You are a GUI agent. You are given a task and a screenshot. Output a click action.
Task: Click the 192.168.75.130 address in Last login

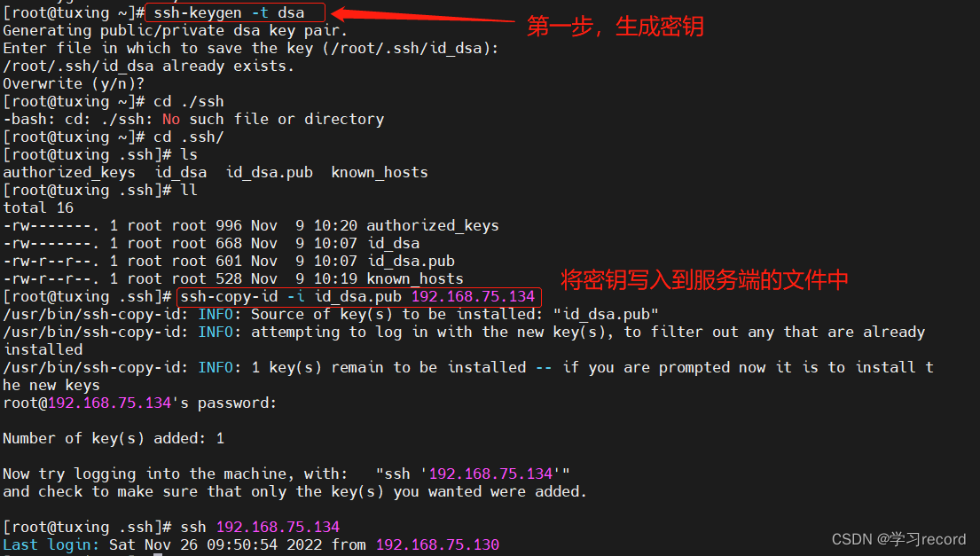(437, 544)
